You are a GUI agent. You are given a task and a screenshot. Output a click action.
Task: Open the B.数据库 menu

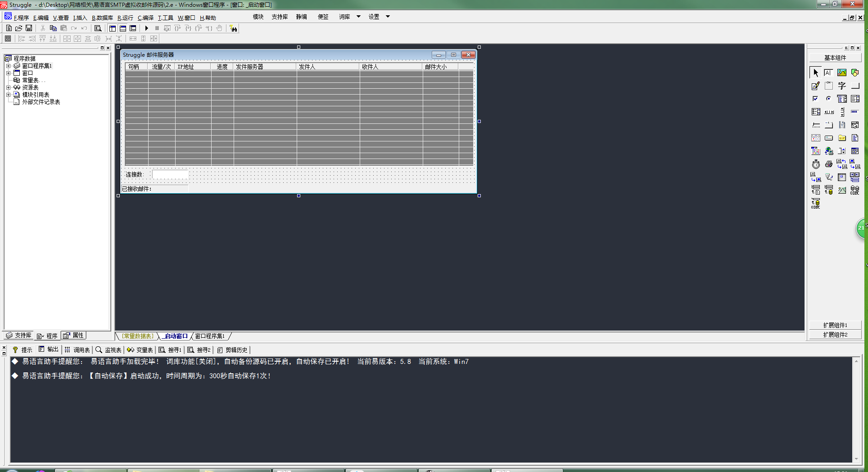[102, 18]
